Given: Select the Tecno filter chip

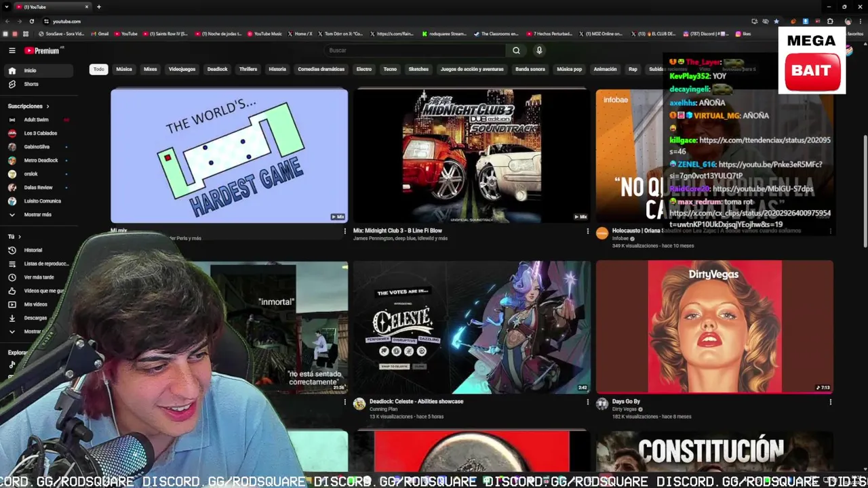Looking at the screenshot, I should coord(390,69).
